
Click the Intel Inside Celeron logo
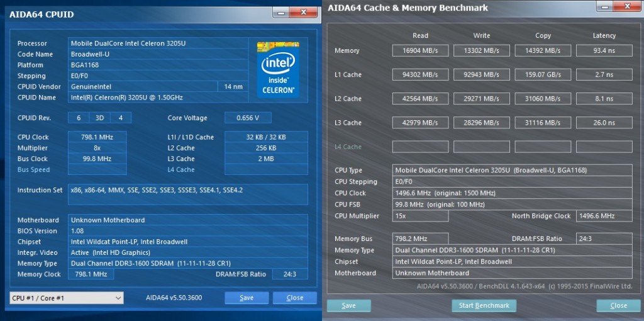[x=278, y=69]
